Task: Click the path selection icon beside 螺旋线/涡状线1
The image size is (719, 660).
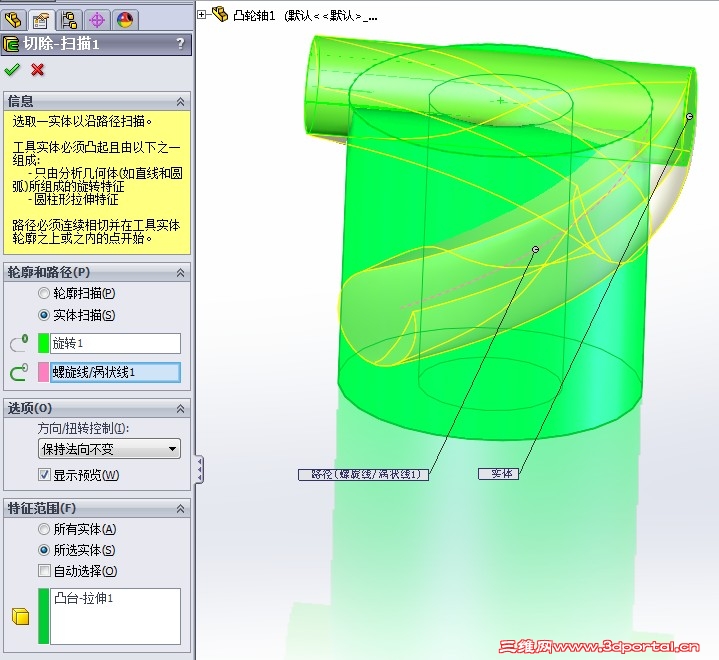Action: [19, 372]
